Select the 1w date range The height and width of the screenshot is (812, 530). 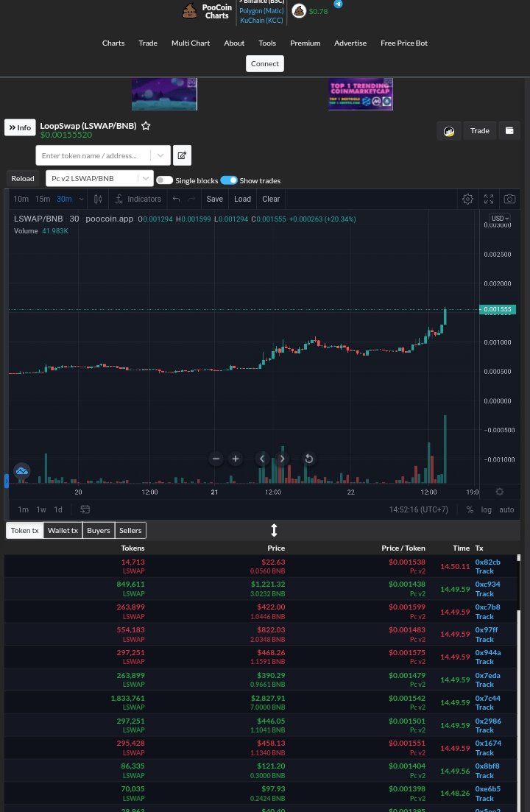tap(41, 509)
